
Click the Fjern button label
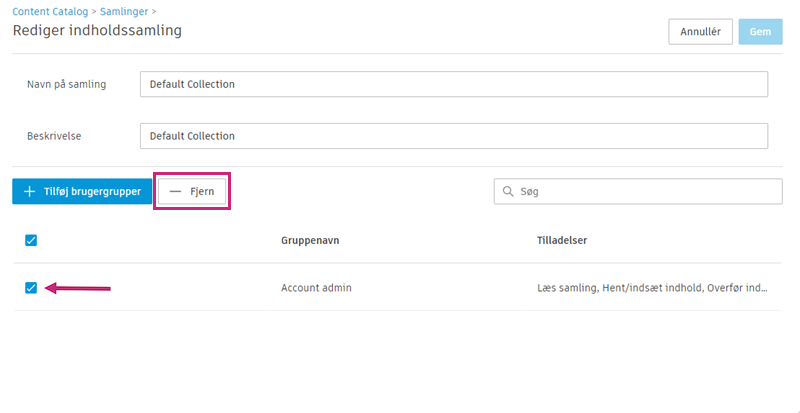(x=203, y=191)
